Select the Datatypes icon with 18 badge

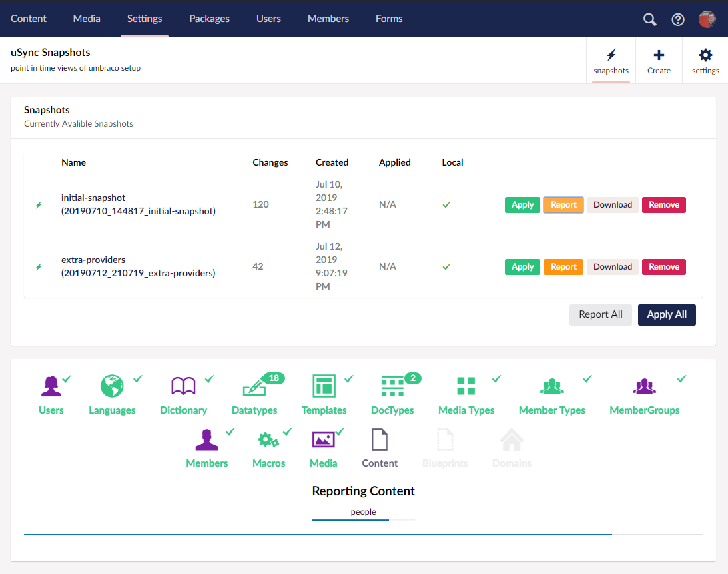(x=254, y=387)
